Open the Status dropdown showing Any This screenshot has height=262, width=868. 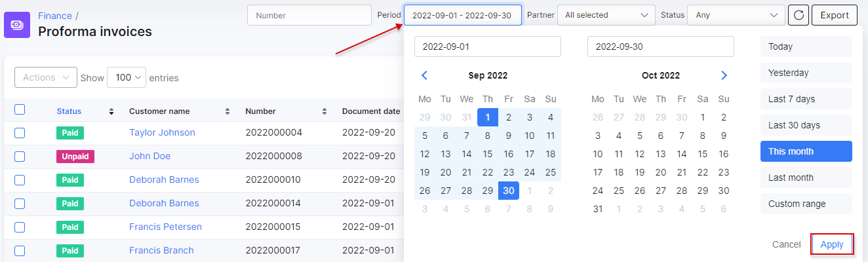point(736,15)
